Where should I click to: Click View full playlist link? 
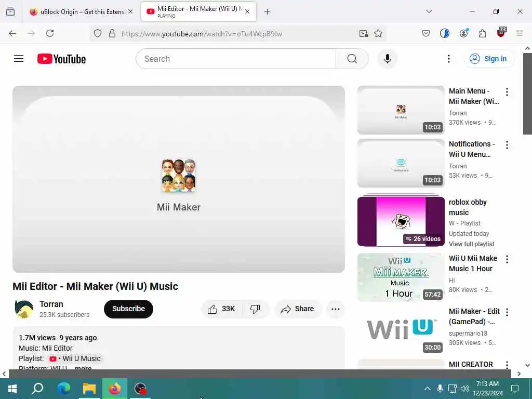471,244
